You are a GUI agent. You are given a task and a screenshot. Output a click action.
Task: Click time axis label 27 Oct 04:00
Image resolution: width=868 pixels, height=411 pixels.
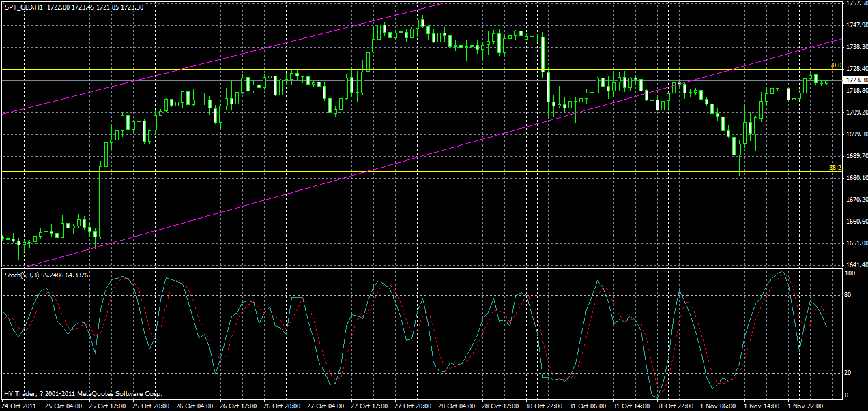[327, 406]
